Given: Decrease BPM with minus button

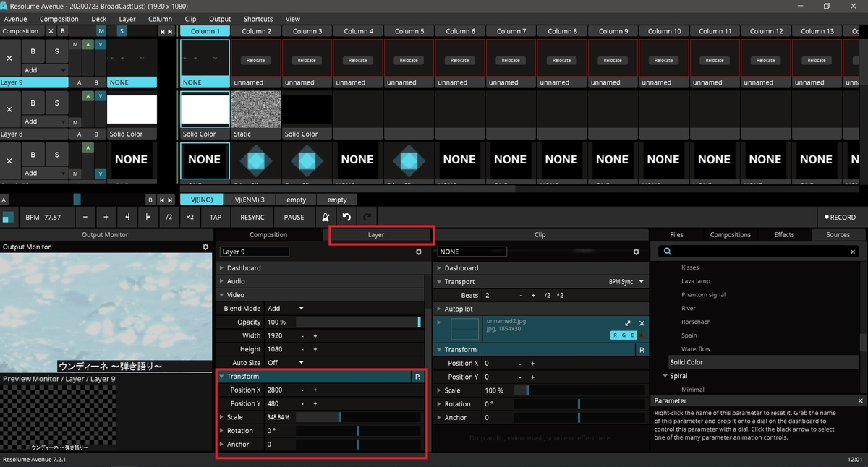Looking at the screenshot, I should click(85, 217).
